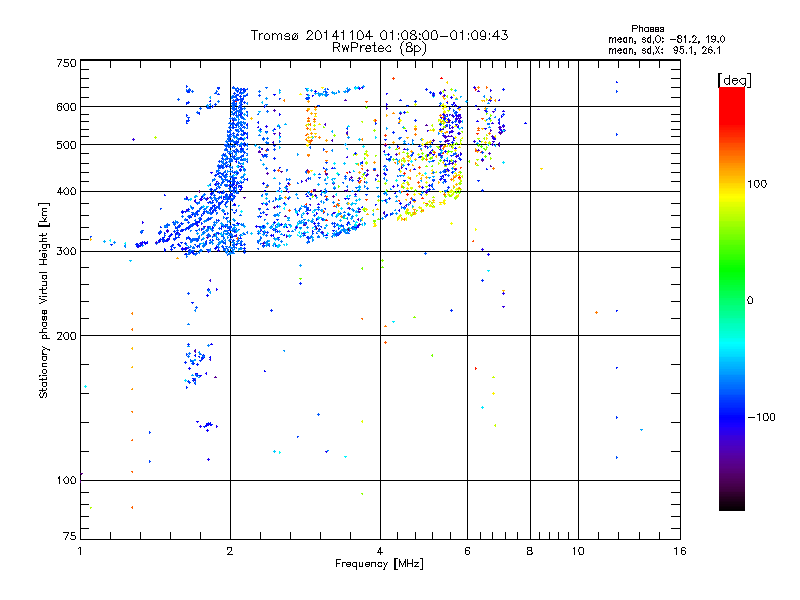Click the '-100' colorbar tick label
This screenshot has height=600, width=800.
[761, 417]
